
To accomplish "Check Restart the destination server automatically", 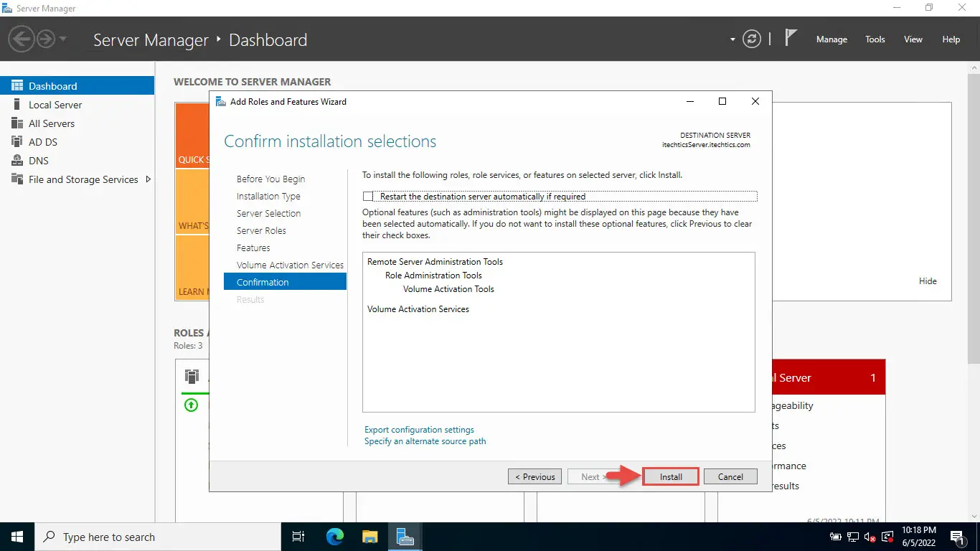I will [x=369, y=197].
